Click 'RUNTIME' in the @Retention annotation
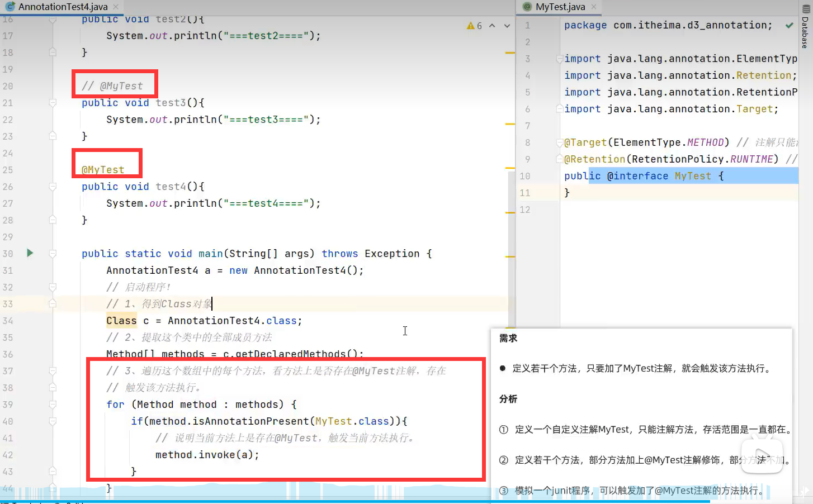The image size is (813, 504). (x=751, y=159)
